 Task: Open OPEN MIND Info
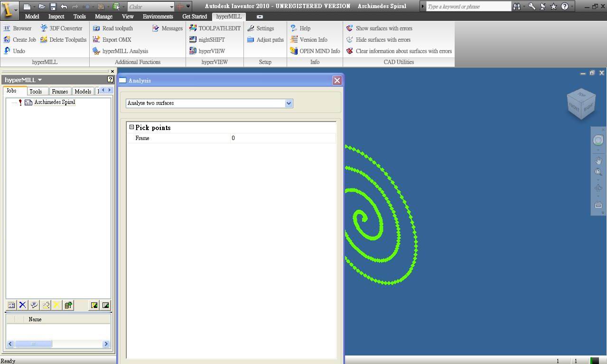pyautogui.click(x=315, y=51)
